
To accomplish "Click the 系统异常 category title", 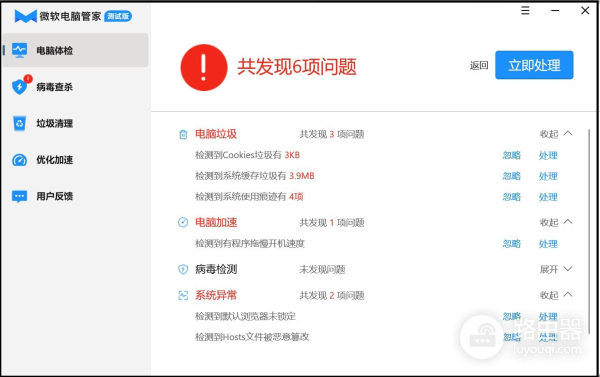I will point(216,295).
